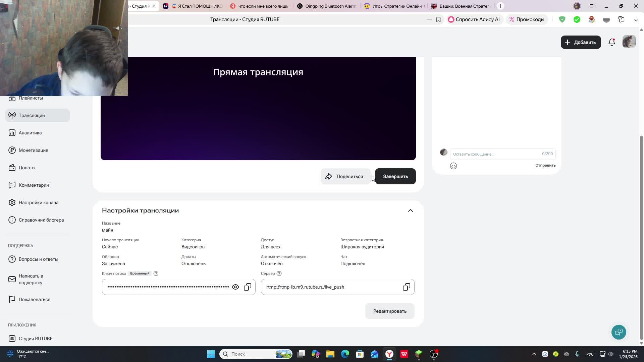Open Аналитика in the sidebar
This screenshot has height=362, width=644.
tap(30, 133)
